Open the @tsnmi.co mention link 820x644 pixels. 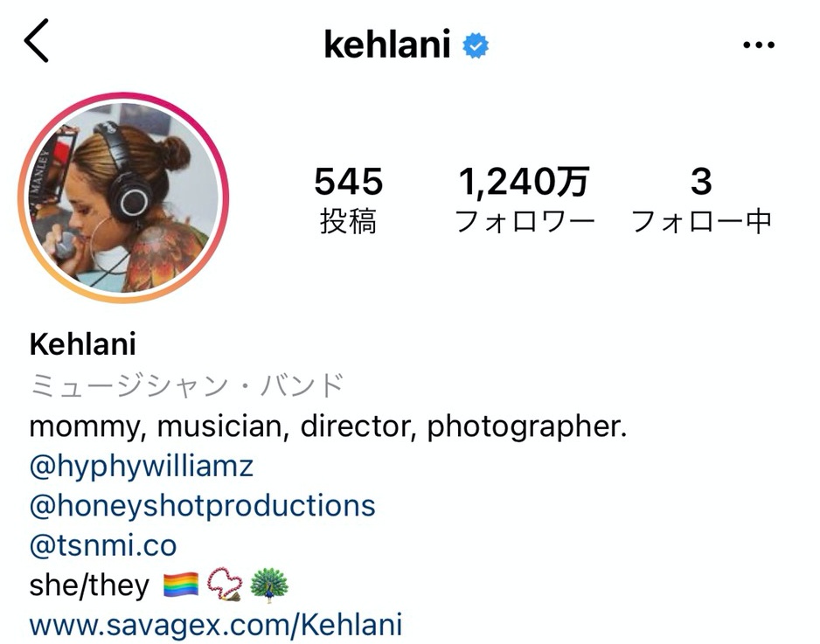pos(103,545)
